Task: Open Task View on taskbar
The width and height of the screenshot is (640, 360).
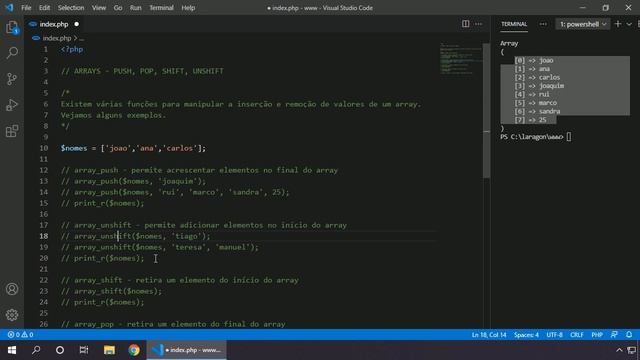Action: pyautogui.click(x=84, y=350)
